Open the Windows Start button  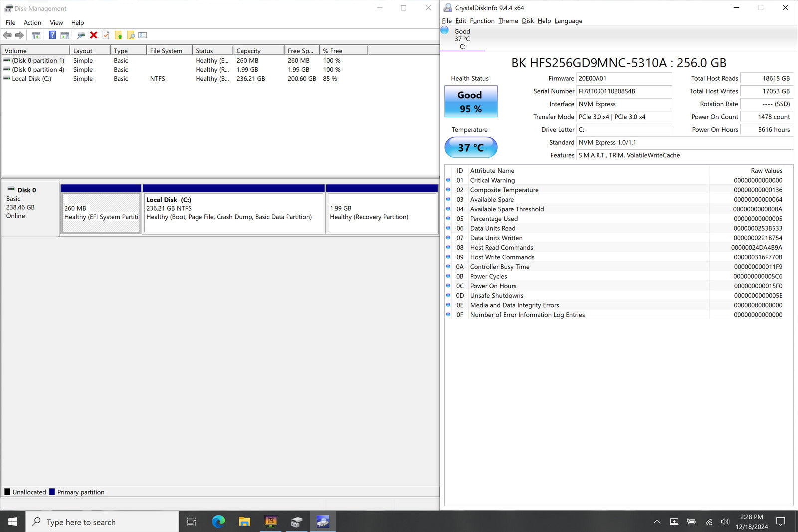tap(12, 522)
